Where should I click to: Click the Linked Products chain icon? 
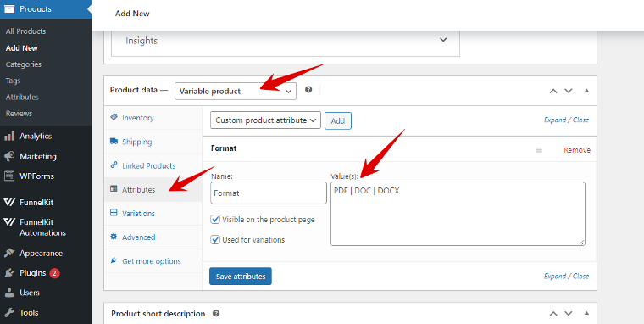(114, 165)
